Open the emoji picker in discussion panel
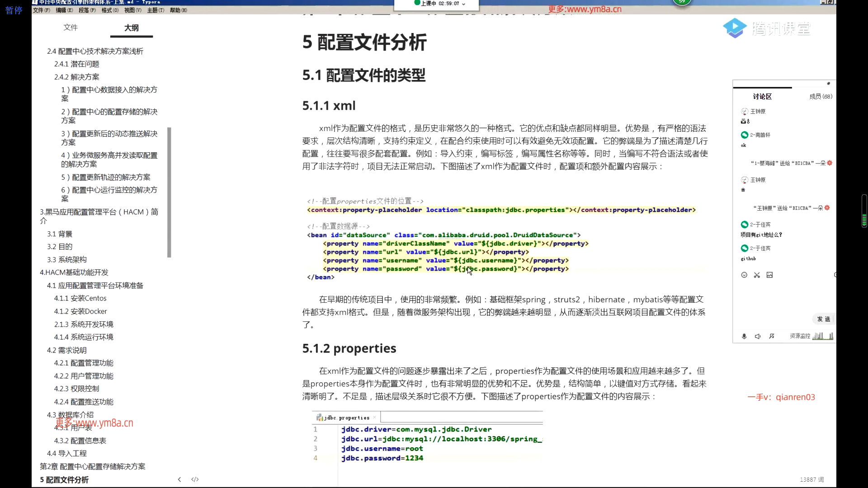 point(744,275)
